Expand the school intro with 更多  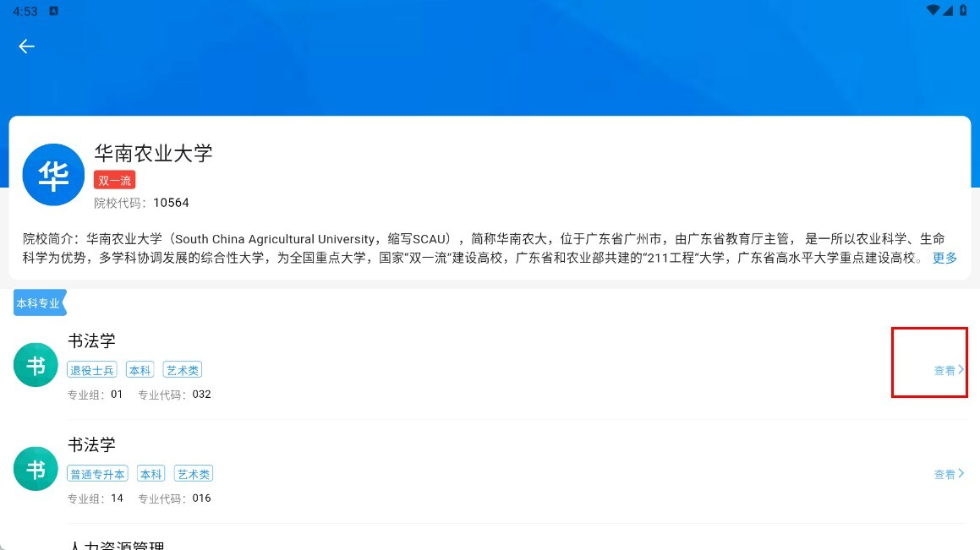(x=944, y=258)
